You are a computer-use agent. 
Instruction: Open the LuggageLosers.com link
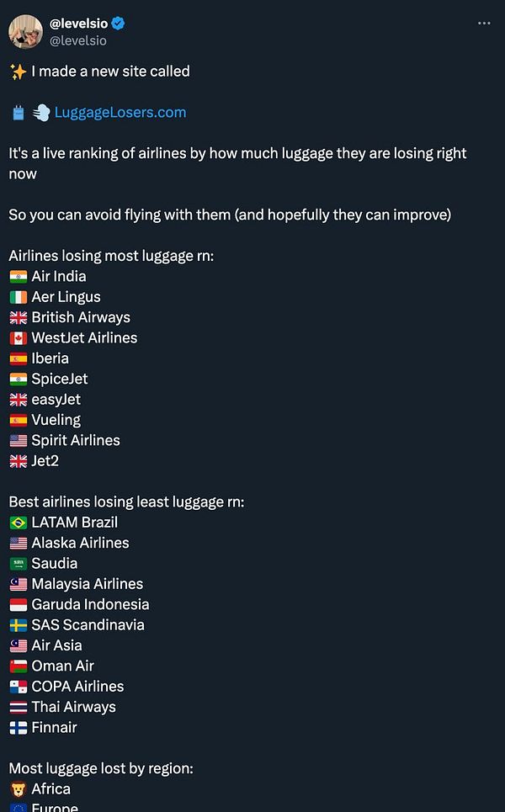point(120,113)
